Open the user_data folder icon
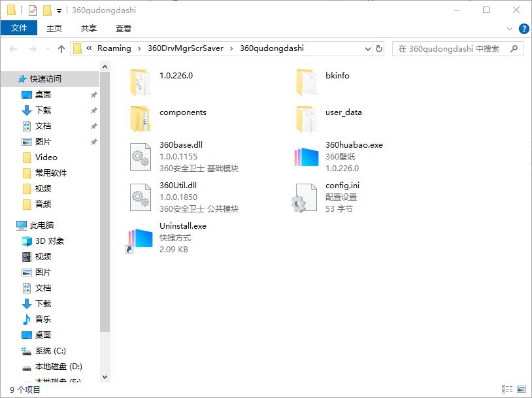 coord(307,119)
